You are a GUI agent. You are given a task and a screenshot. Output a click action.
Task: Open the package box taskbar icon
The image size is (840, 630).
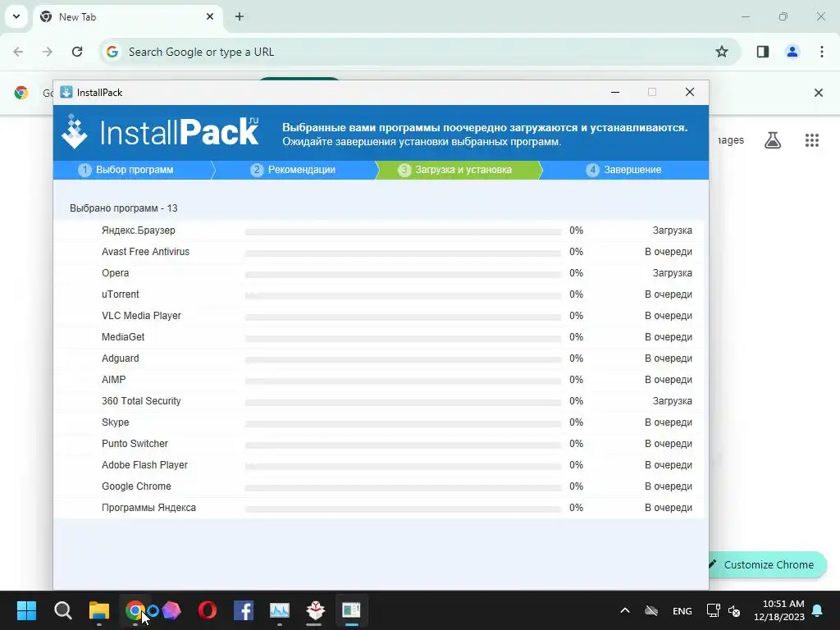pyautogui.click(x=316, y=610)
